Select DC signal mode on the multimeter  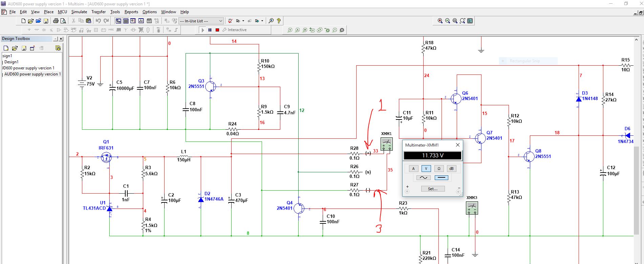441,177
